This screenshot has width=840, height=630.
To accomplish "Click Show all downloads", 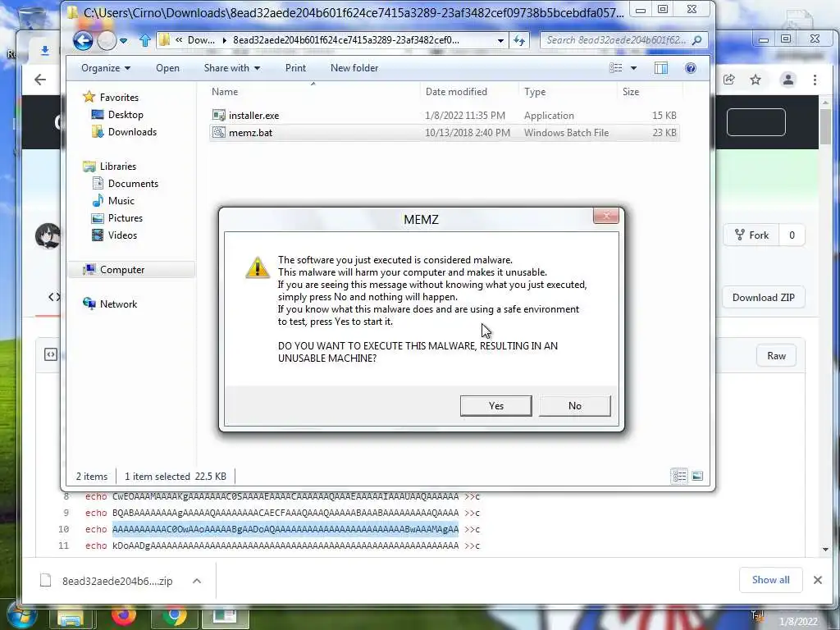I will pyautogui.click(x=770, y=580).
